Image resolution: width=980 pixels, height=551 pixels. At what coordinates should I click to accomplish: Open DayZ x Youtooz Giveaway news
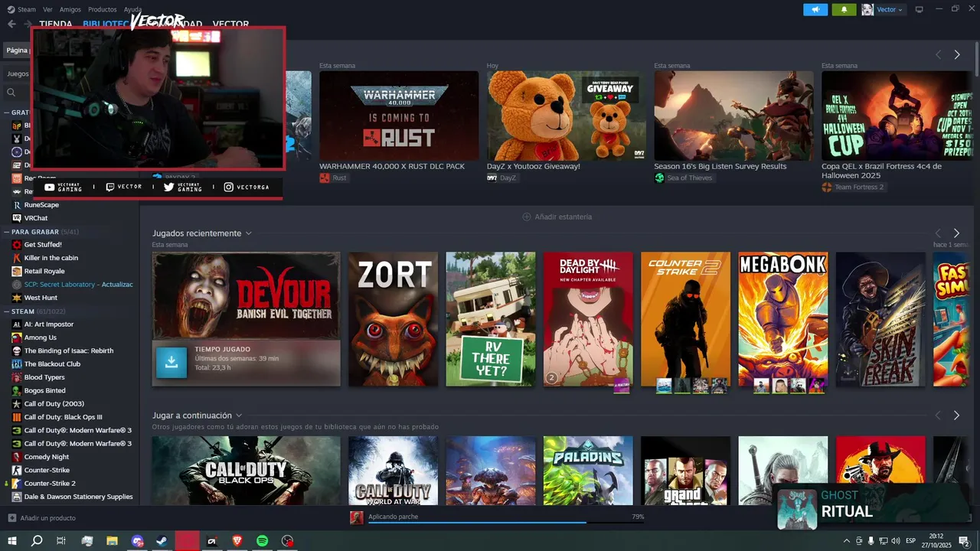point(567,116)
